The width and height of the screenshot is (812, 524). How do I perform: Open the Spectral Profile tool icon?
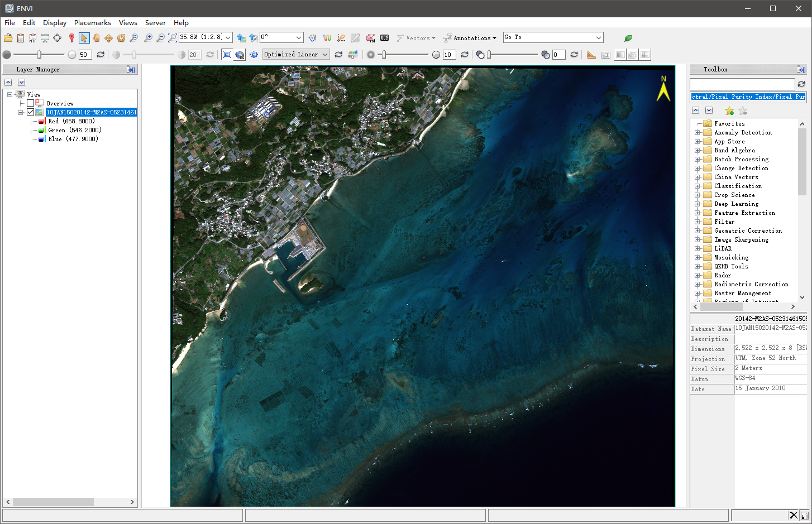(x=327, y=38)
